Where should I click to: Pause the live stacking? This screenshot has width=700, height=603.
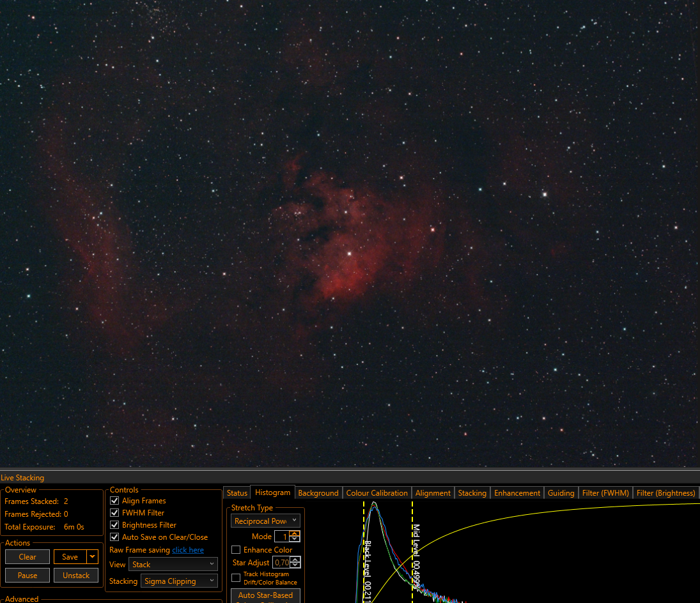[27, 576]
